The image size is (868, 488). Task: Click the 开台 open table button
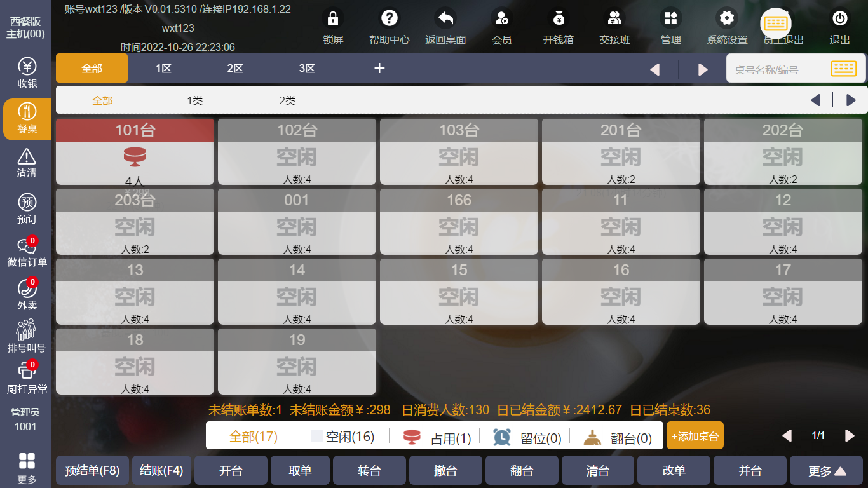pos(231,471)
